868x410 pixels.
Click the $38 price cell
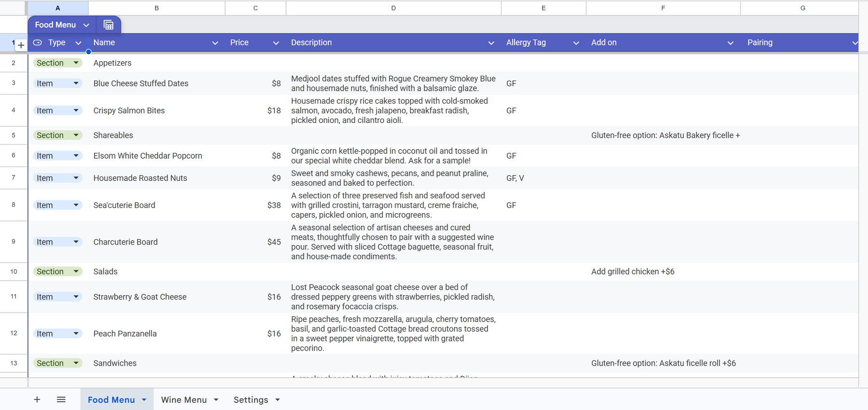coord(256,205)
